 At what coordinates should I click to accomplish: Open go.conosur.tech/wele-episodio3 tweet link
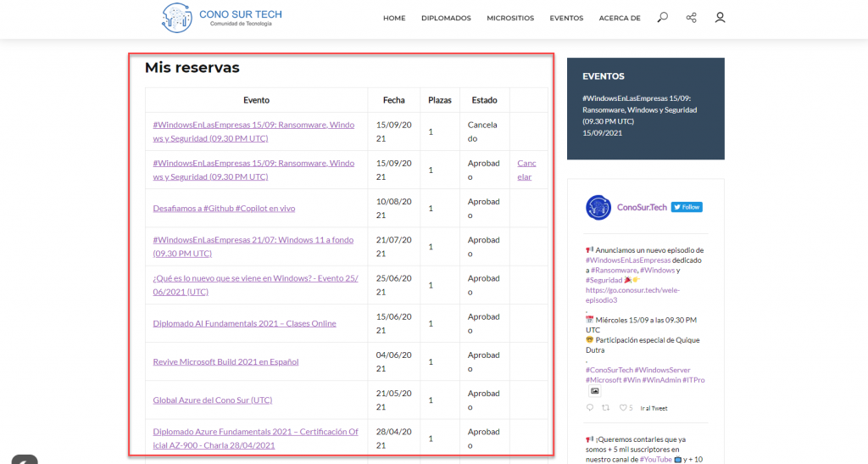(x=632, y=295)
